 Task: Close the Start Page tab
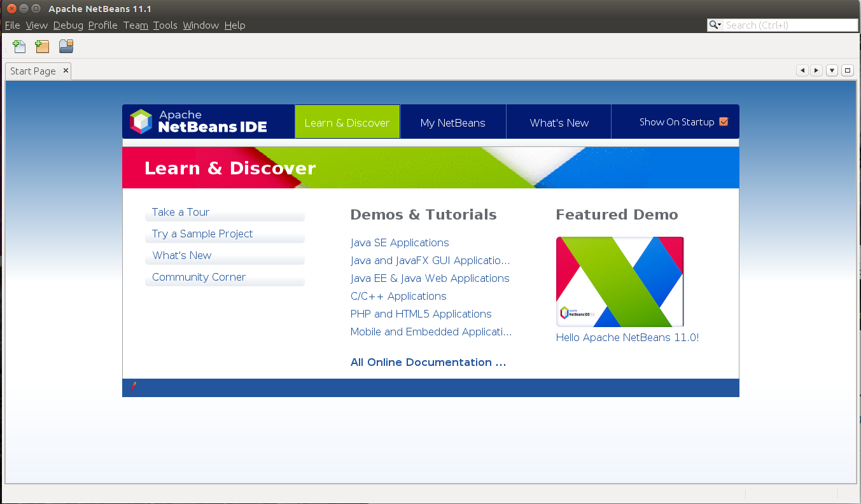66,71
